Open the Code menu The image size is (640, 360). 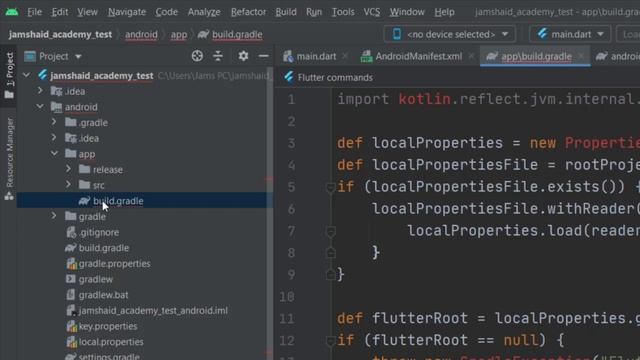click(x=166, y=12)
